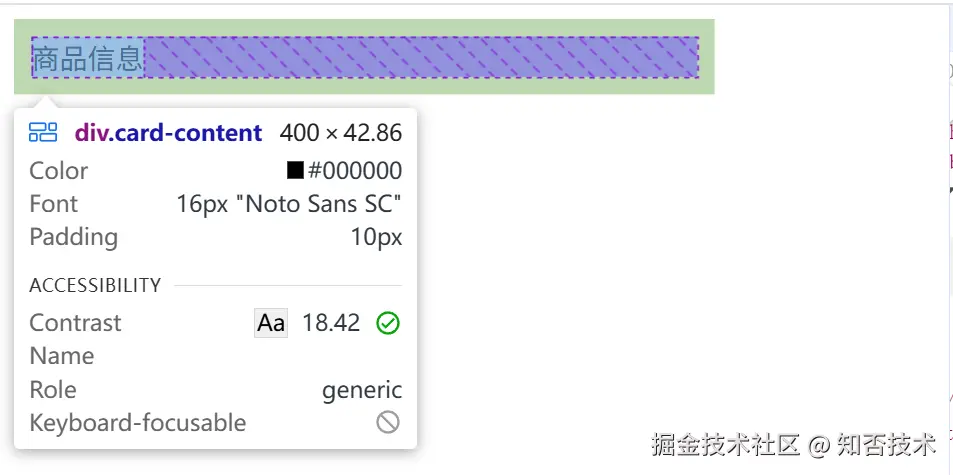Click the not keyboard-focusable circle-slash icon

click(388, 423)
